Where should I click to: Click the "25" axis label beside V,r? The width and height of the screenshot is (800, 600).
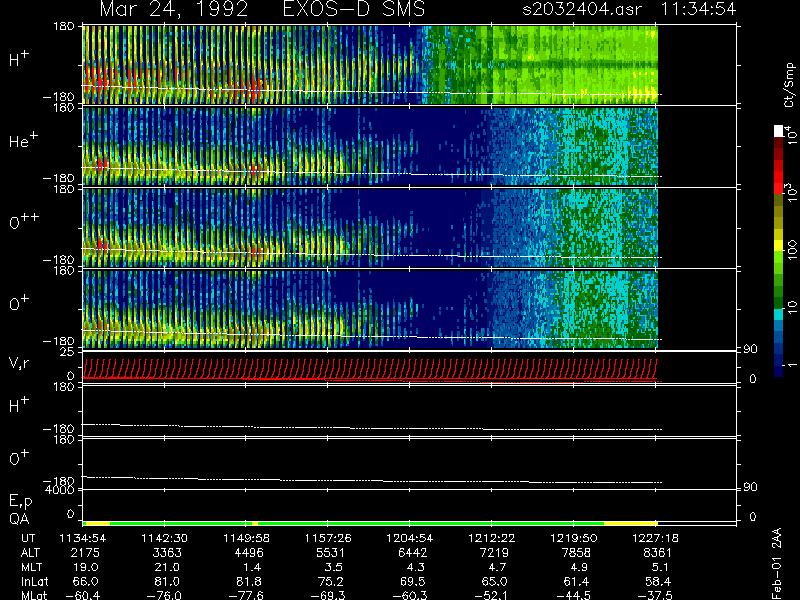click(x=67, y=352)
